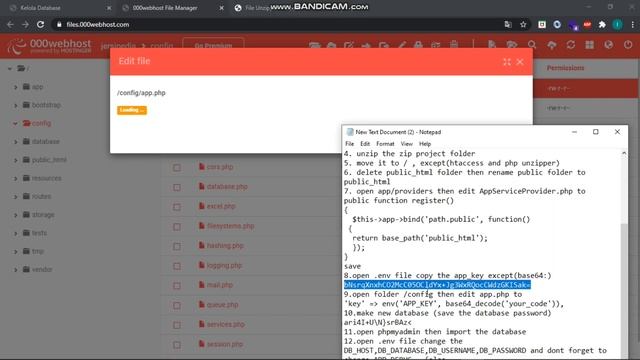Screen dimensions: 640x360
Task: Switch to grid view icon
Action: click(589, 44)
